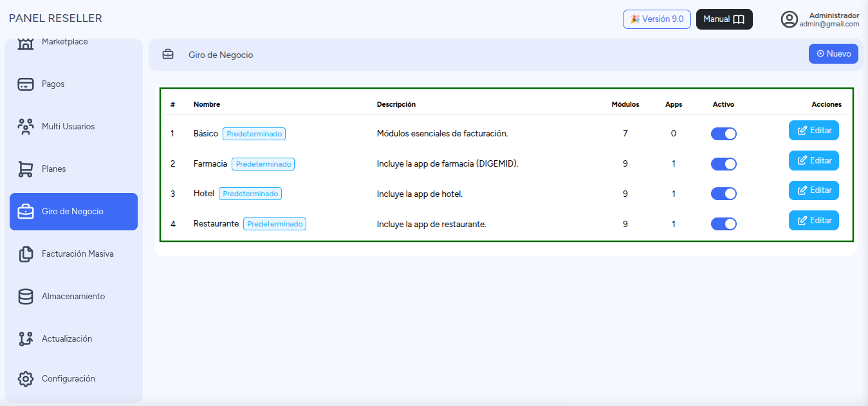Open the Versión 9.0 badge
868x406 pixels.
[x=657, y=19]
